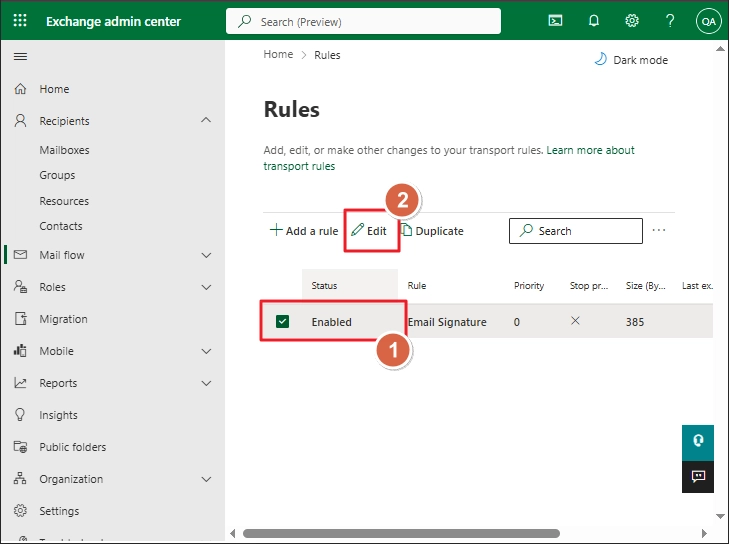
Task: Click the priority value 0
Action: [517, 322]
